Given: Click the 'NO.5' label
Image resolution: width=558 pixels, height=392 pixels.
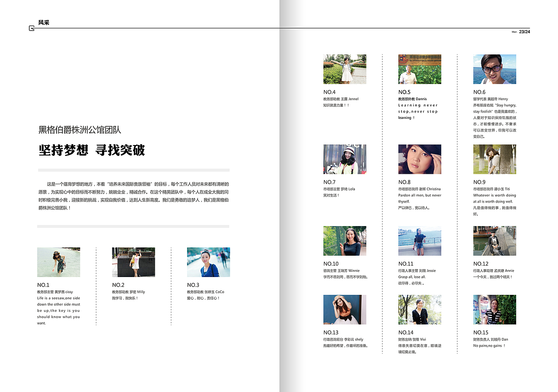Looking at the screenshot, I should point(405,92).
